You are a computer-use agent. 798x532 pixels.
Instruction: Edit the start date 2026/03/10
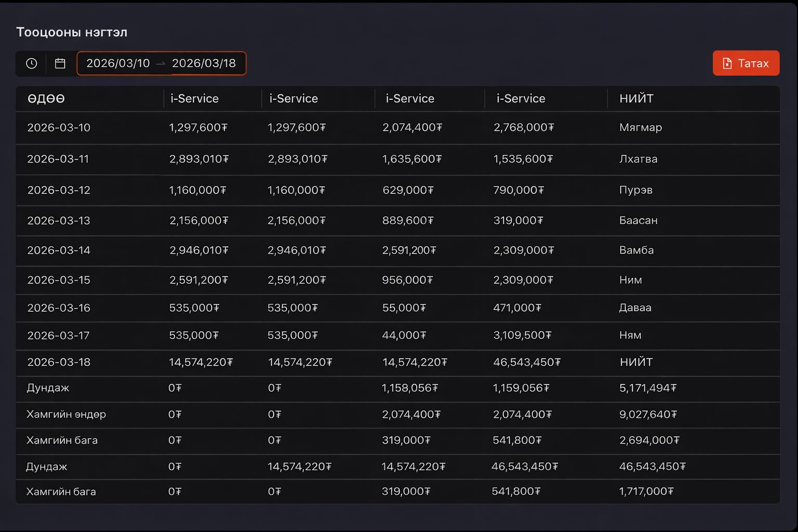point(118,63)
